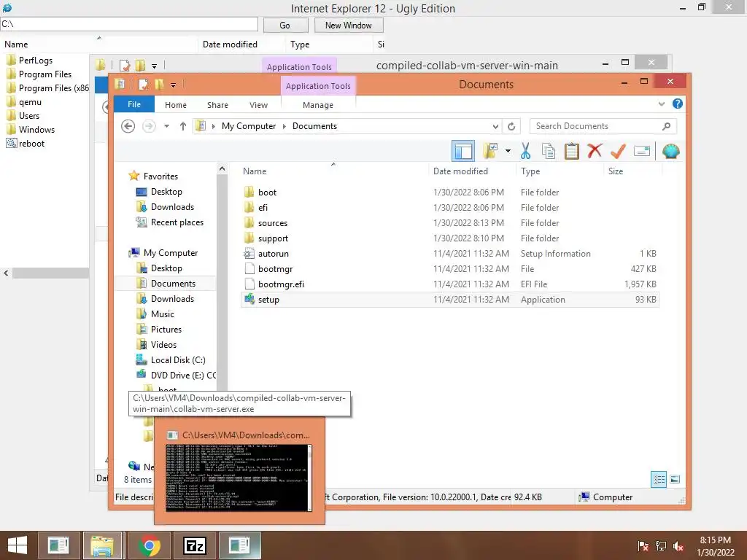Open Classic Shell settings shell icon
The image size is (747, 560).
click(671, 152)
